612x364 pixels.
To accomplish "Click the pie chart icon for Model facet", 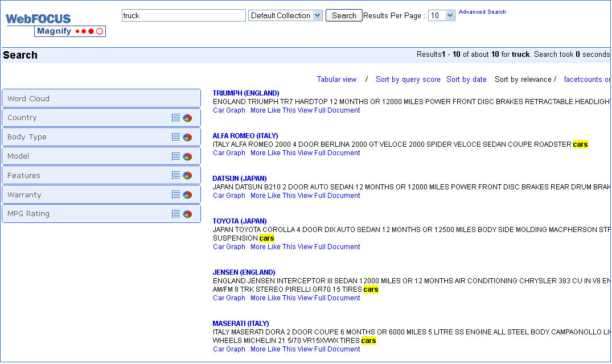I will [187, 156].
